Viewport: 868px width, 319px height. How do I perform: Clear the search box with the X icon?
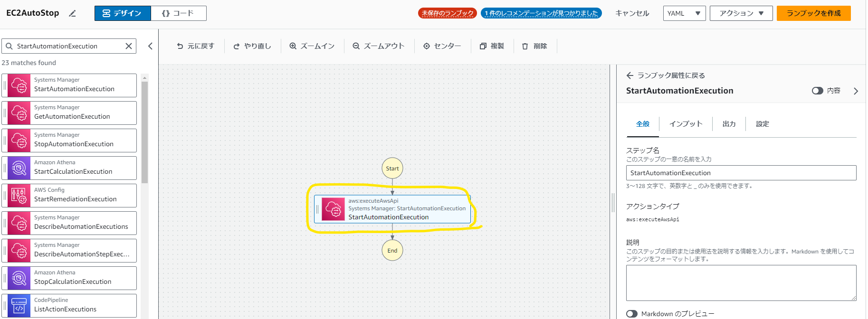point(129,46)
